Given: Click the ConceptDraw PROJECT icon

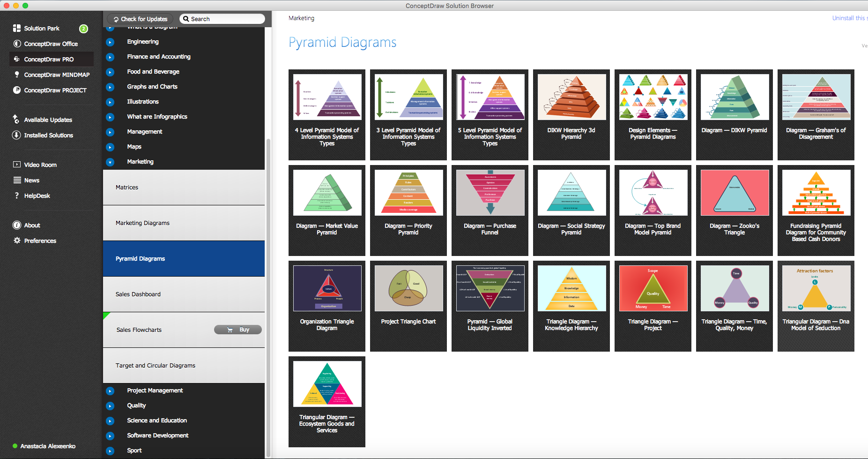Looking at the screenshot, I should click(17, 90).
